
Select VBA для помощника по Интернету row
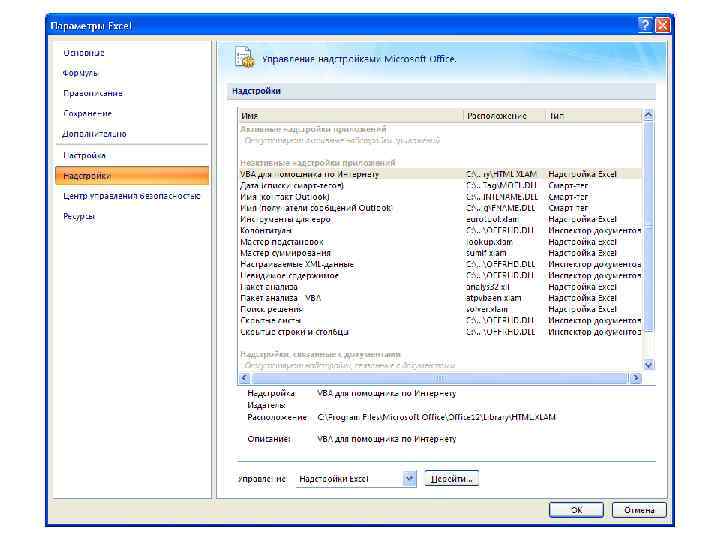pyautogui.click(x=440, y=174)
